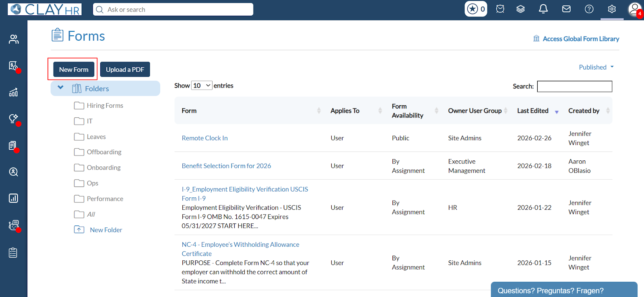Screen dimensions: 644x297
Task: Open the growth chart icon in the sidebar
Action: pos(14,92)
